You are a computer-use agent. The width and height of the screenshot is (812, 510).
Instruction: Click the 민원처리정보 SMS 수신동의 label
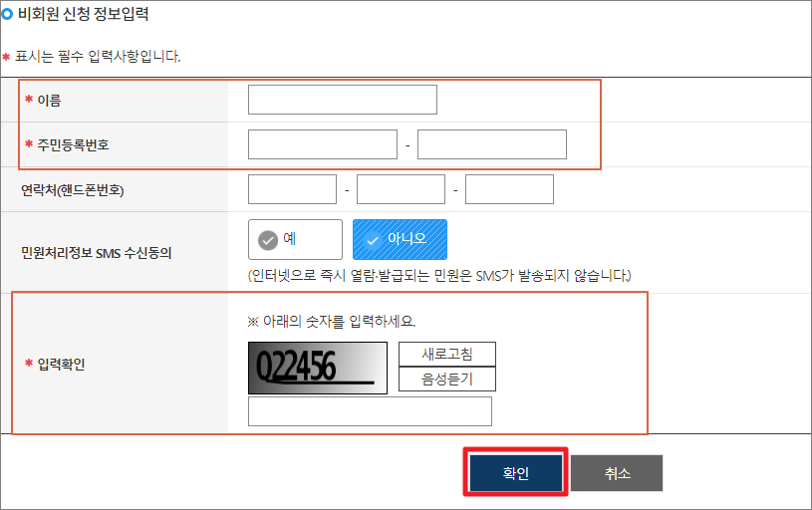(x=96, y=253)
